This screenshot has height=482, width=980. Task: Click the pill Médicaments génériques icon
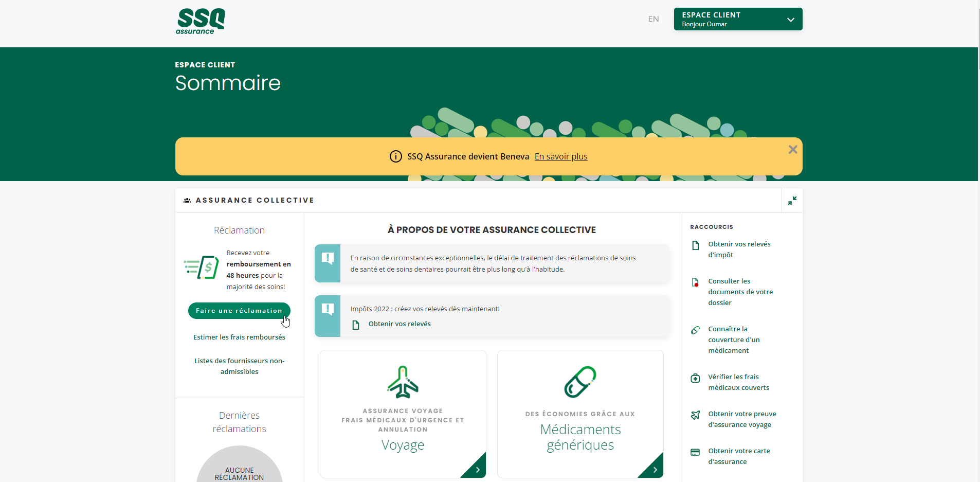tap(580, 382)
